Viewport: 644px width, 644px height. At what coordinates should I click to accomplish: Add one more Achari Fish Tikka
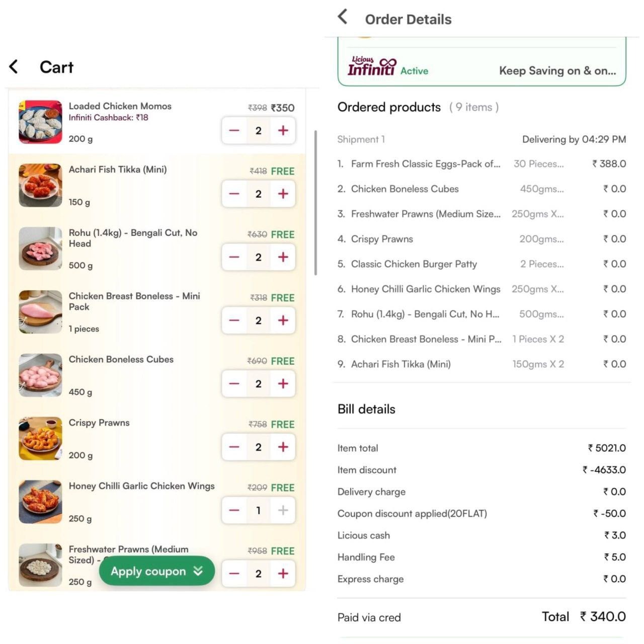(x=283, y=194)
